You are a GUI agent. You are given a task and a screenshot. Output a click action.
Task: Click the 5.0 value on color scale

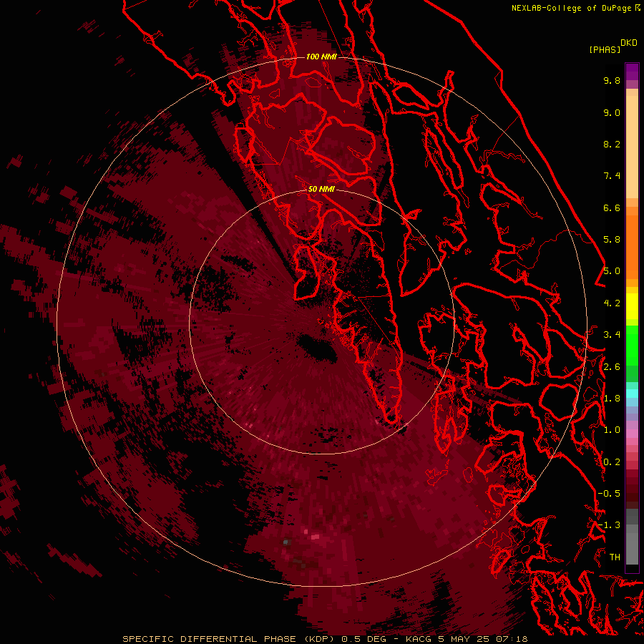tap(612, 271)
